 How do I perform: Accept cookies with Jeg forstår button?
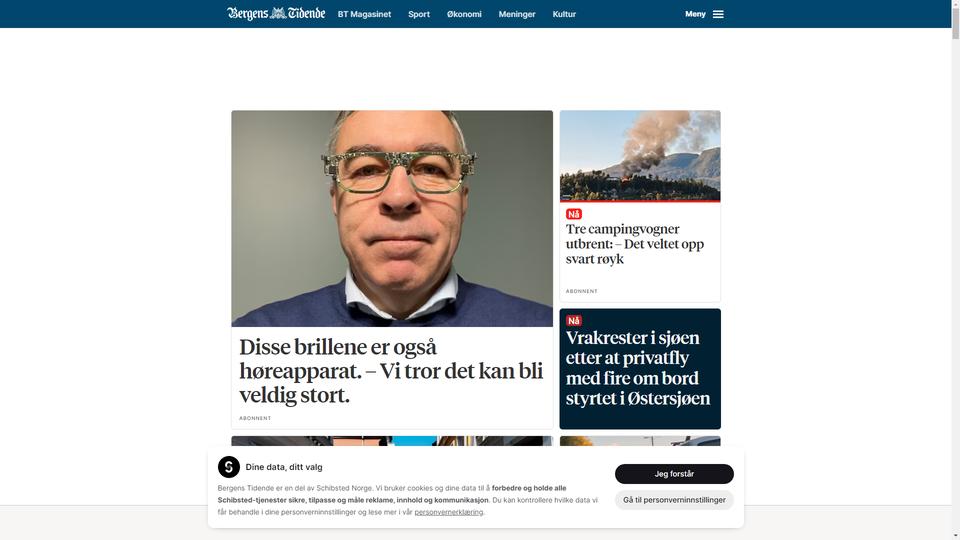coord(674,474)
